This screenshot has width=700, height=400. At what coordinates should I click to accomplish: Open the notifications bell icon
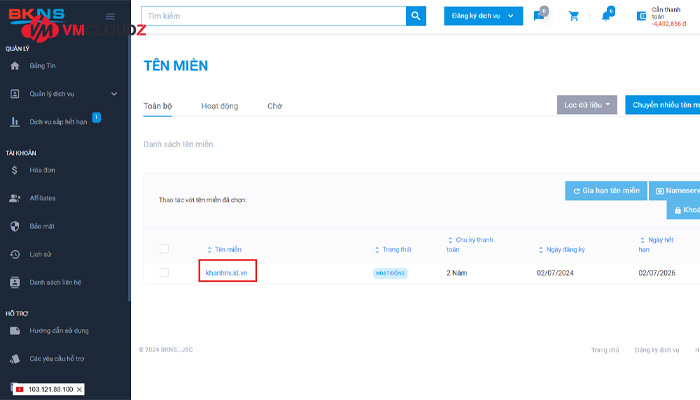605,17
